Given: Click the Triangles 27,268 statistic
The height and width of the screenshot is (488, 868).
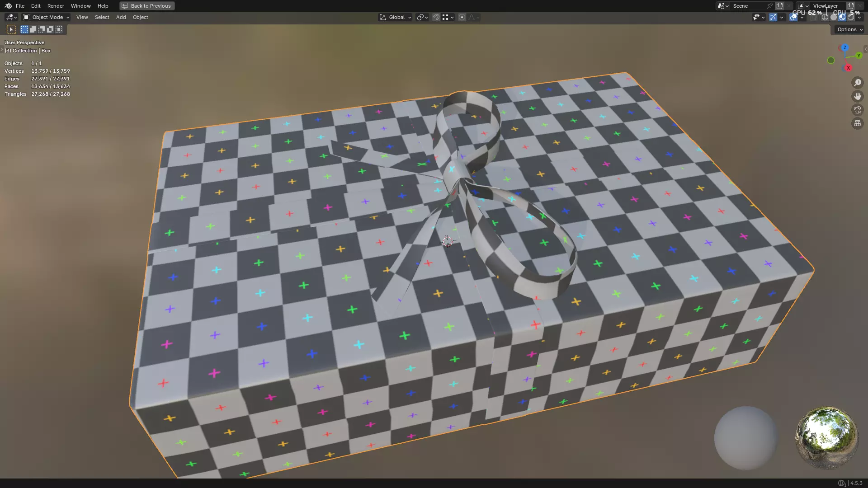Looking at the screenshot, I should coord(37,94).
